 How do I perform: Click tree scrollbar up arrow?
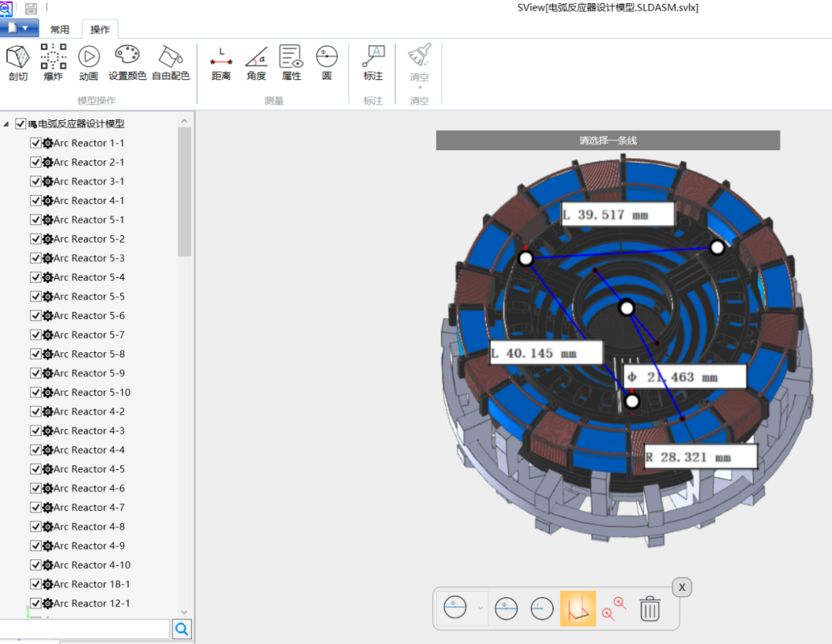pos(184,121)
